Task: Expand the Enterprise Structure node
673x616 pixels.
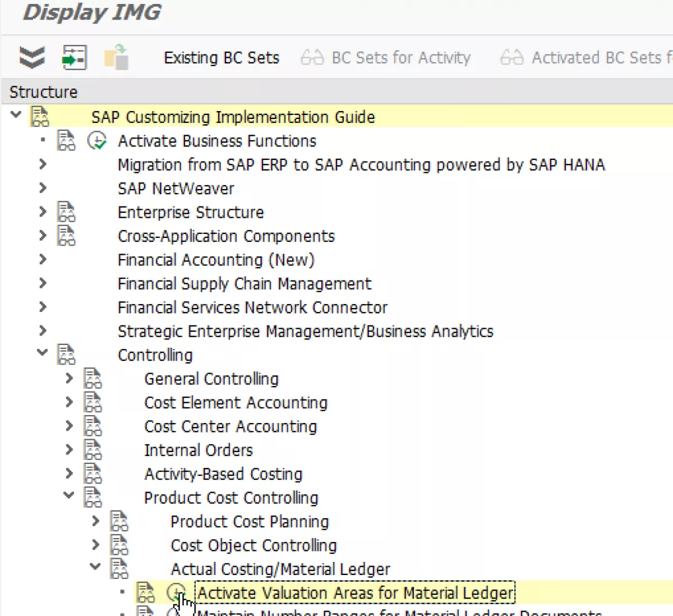Action: [43, 212]
